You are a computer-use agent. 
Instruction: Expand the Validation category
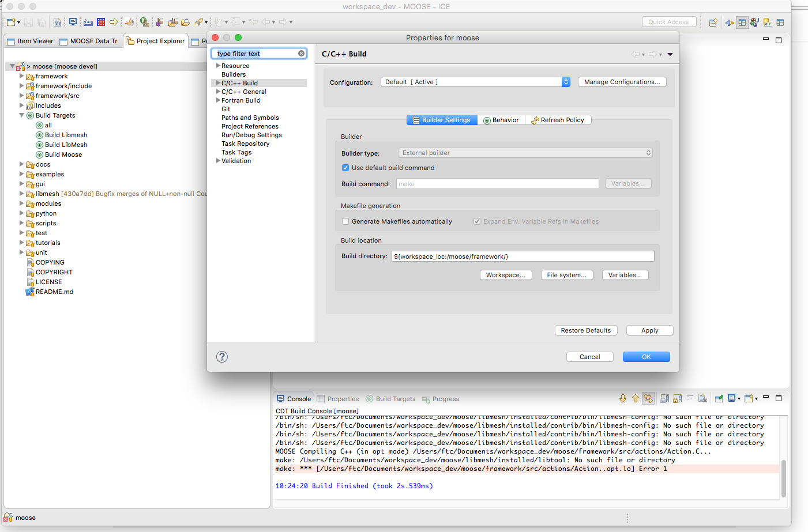(218, 161)
